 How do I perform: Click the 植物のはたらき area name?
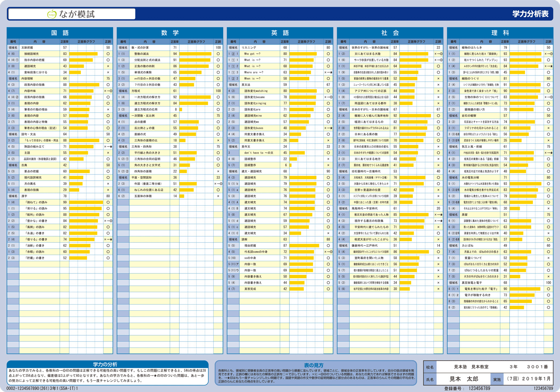(471, 48)
